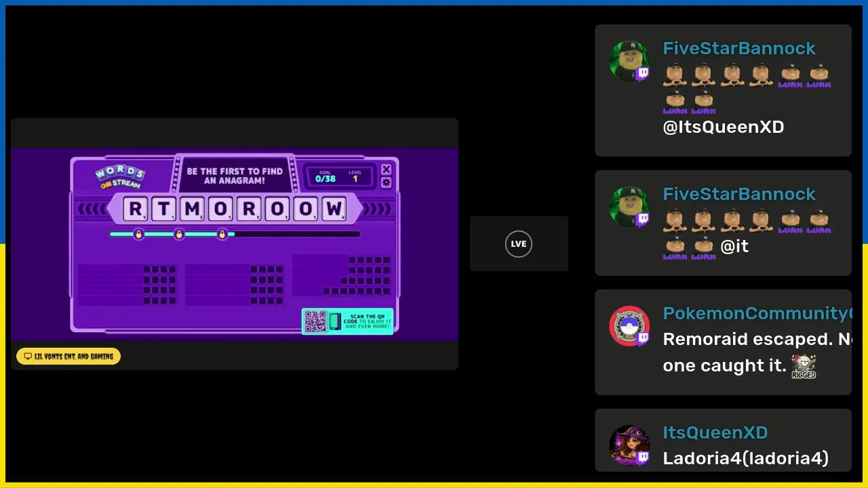This screenshot has height=488, width=868.
Task: Click the monitor icon in the Lil Vonts label
Action: pos(28,357)
